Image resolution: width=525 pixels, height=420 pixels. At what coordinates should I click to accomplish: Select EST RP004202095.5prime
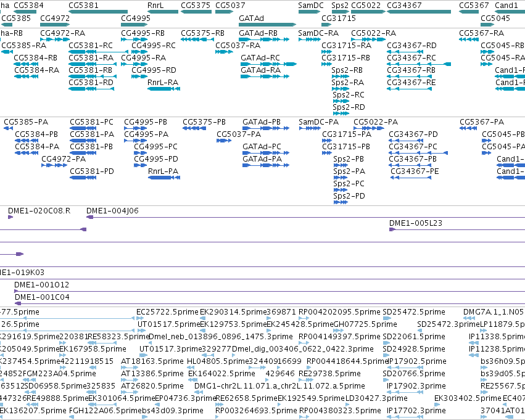[x=339, y=312]
